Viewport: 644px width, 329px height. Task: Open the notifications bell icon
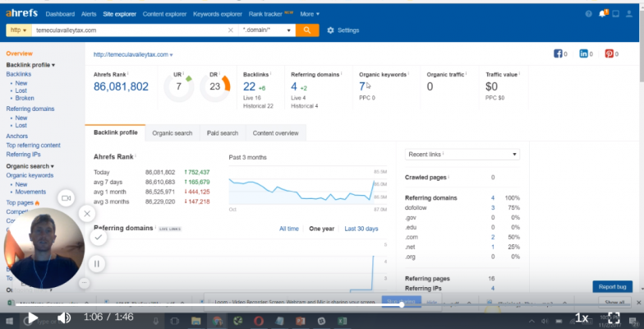coord(604,14)
